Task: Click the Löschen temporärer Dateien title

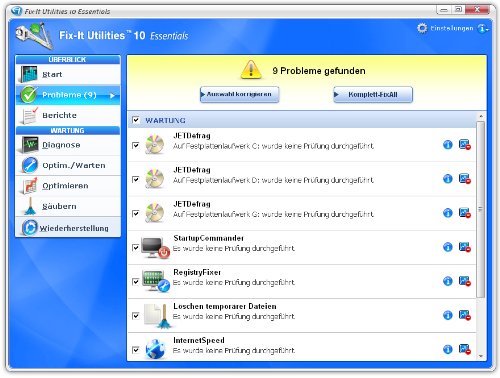Action: click(x=225, y=306)
